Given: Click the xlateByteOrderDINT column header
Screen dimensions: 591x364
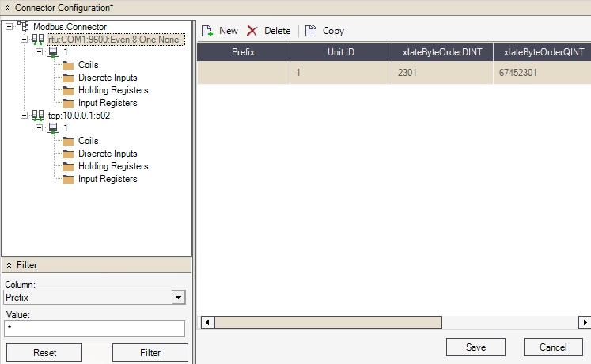Looking at the screenshot, I should (441, 51).
